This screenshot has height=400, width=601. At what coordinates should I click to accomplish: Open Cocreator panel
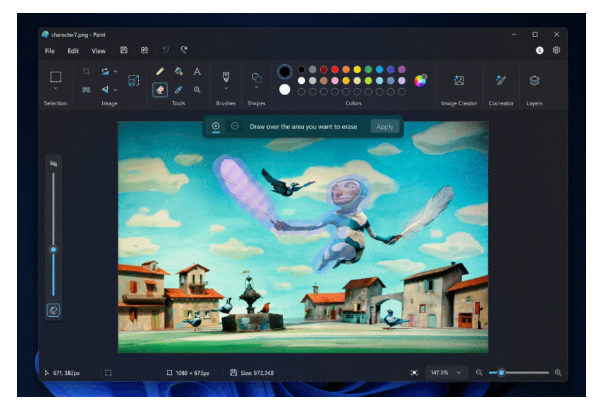point(501,80)
